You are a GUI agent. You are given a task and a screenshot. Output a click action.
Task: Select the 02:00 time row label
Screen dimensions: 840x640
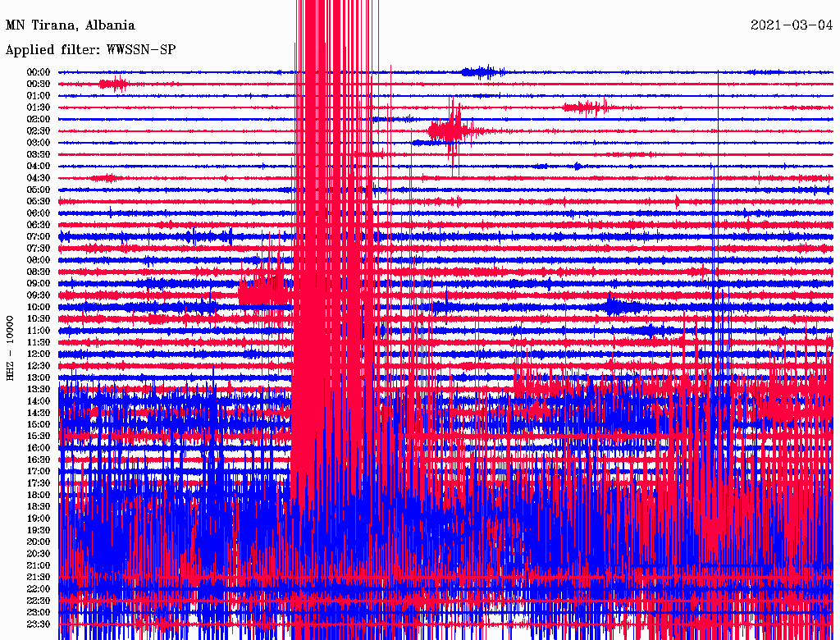tap(39, 119)
